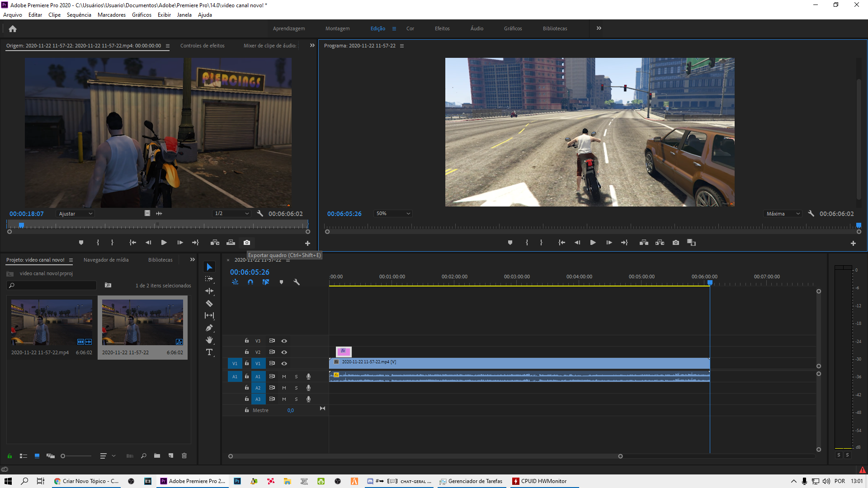Open Máxima resolution dropdown

coord(783,213)
